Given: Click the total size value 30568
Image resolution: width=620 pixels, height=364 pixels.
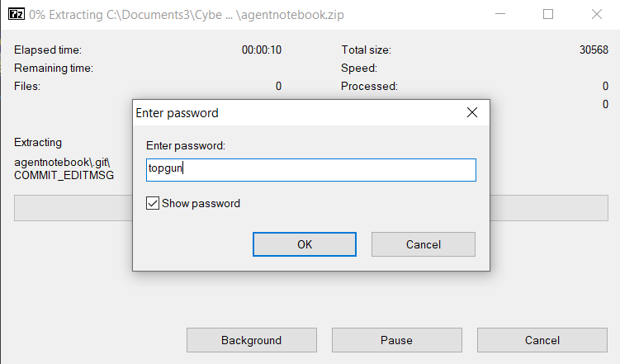Looking at the screenshot, I should (x=594, y=50).
